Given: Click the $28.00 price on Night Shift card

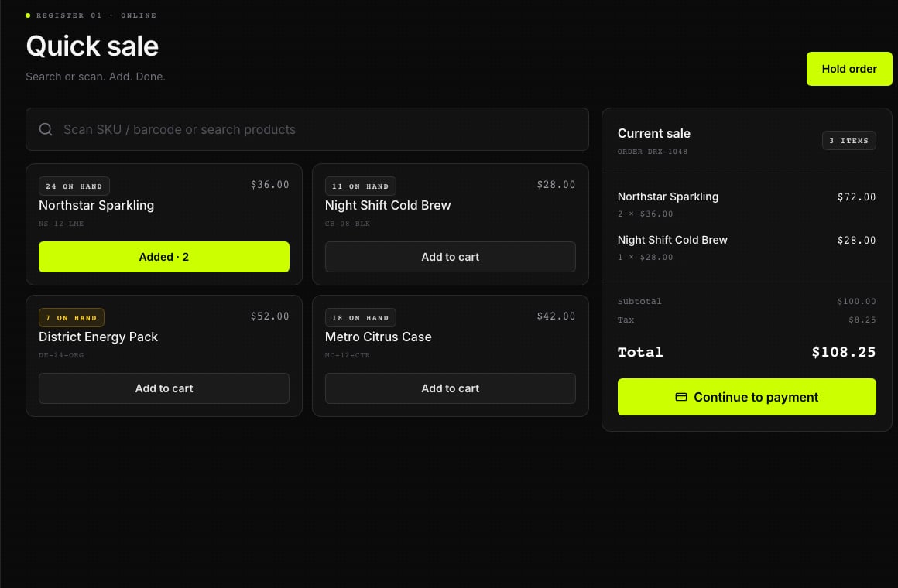Looking at the screenshot, I should (556, 185).
